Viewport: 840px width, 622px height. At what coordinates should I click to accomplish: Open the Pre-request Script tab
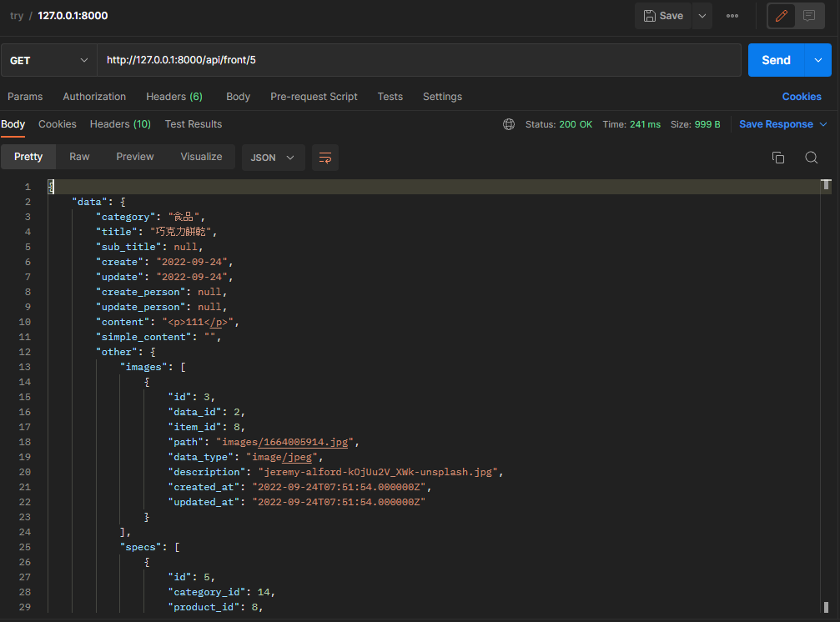[x=314, y=97]
